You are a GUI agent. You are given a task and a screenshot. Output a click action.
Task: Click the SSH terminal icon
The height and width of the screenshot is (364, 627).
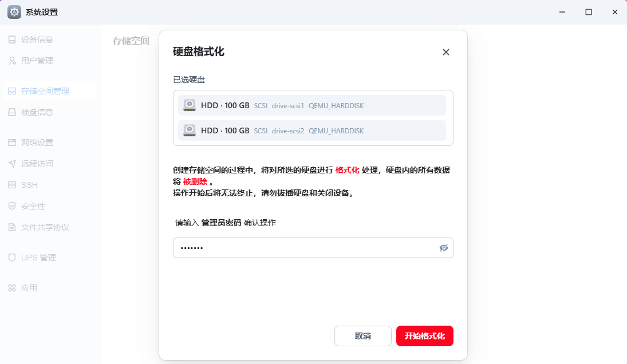point(12,185)
